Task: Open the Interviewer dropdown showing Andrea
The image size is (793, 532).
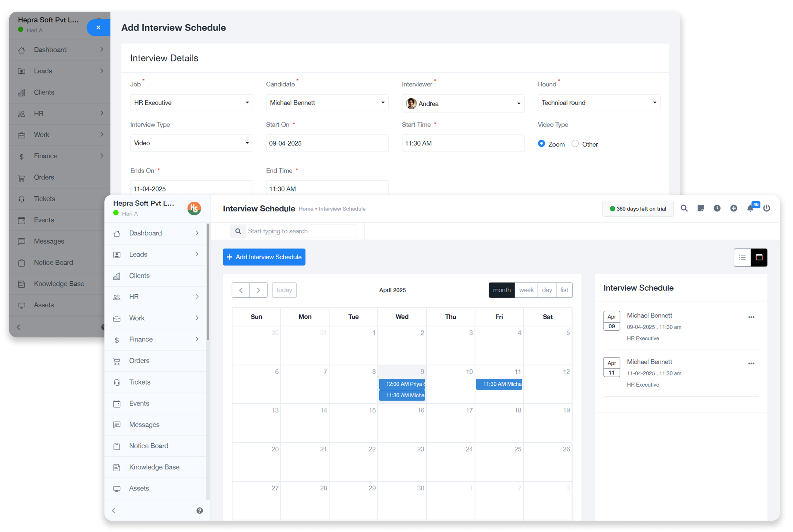Action: click(463, 104)
